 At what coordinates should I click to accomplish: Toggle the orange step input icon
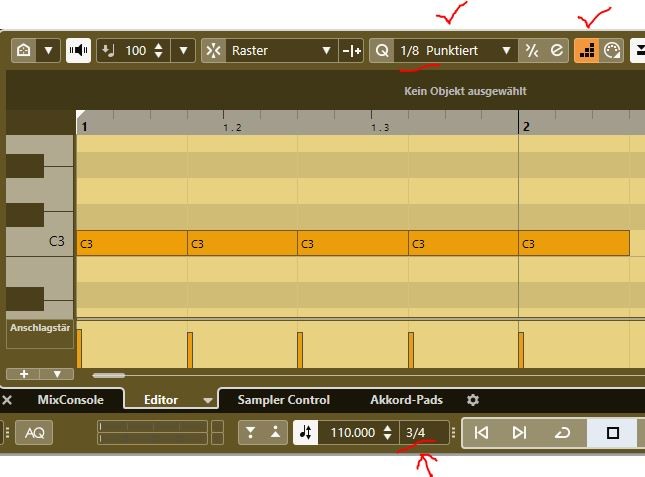pos(586,50)
